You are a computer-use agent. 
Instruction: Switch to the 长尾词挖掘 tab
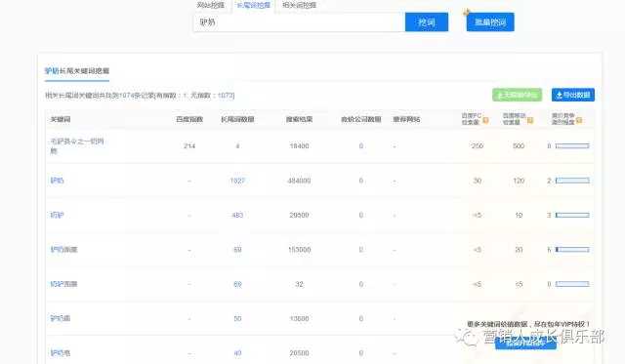(x=254, y=5)
